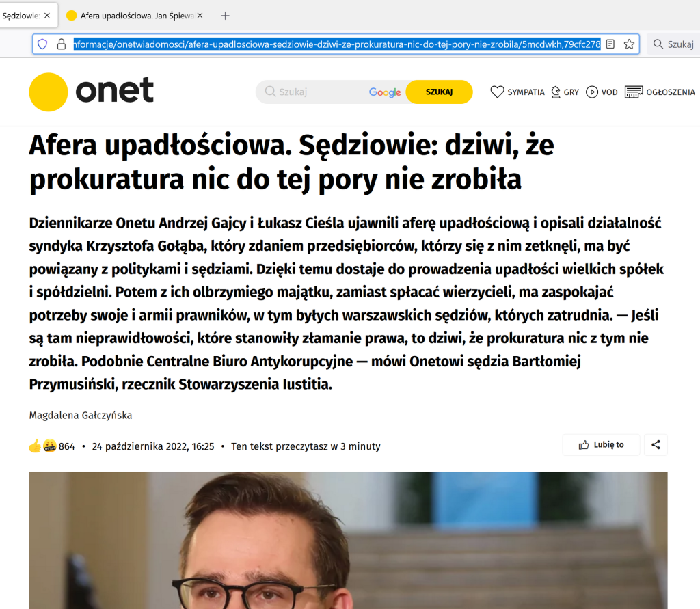Click the share icon button

(x=656, y=445)
